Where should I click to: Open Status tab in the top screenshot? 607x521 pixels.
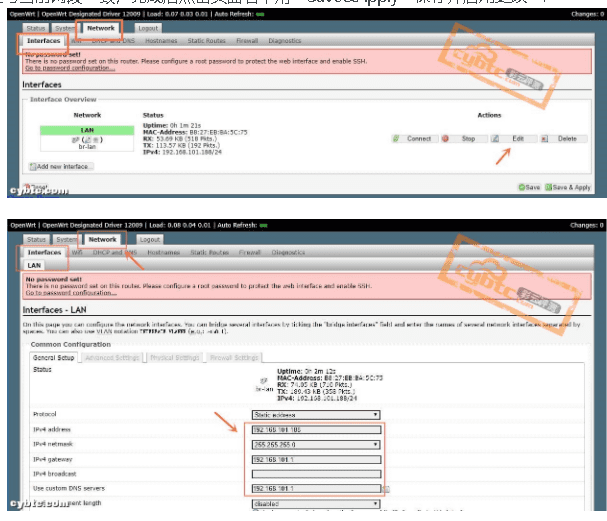point(36,28)
